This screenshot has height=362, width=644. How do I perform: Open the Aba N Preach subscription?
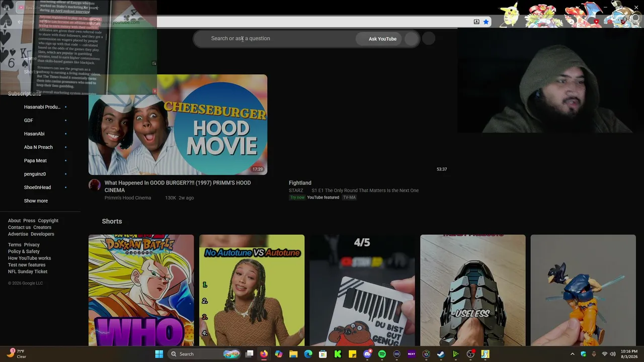[38, 147]
